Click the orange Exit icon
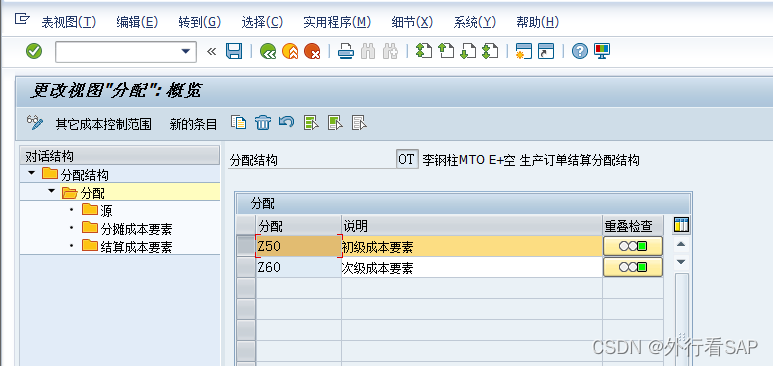 click(x=290, y=51)
